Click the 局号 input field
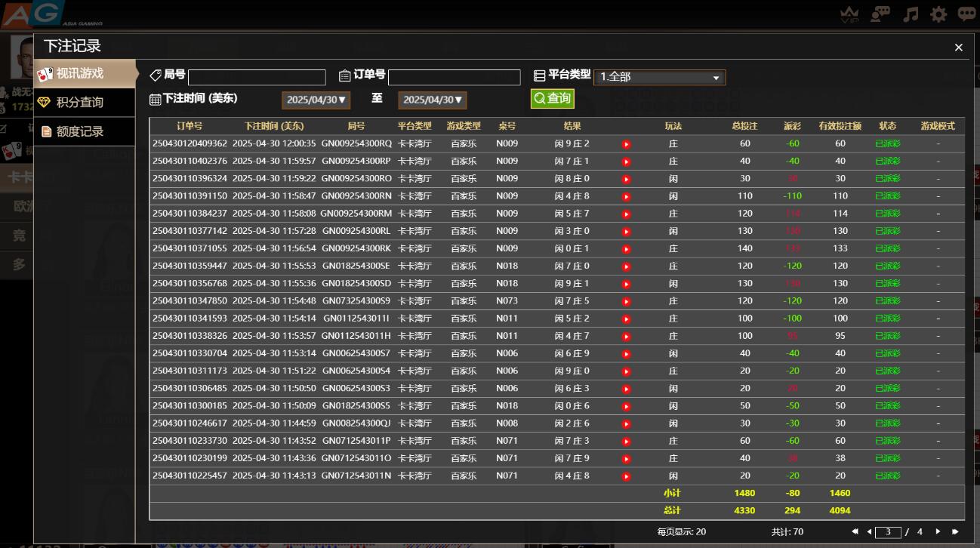 [257, 77]
